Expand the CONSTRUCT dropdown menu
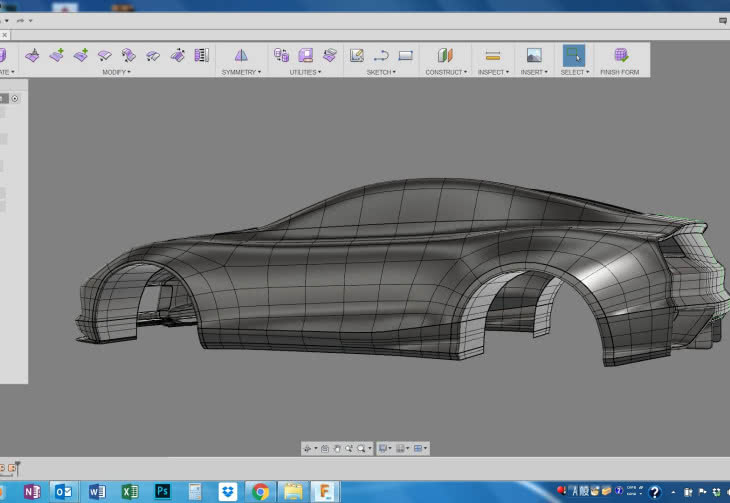 point(446,72)
